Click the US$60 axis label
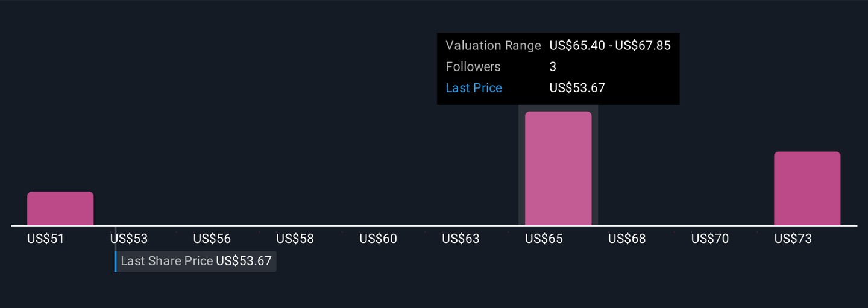 pyautogui.click(x=379, y=239)
